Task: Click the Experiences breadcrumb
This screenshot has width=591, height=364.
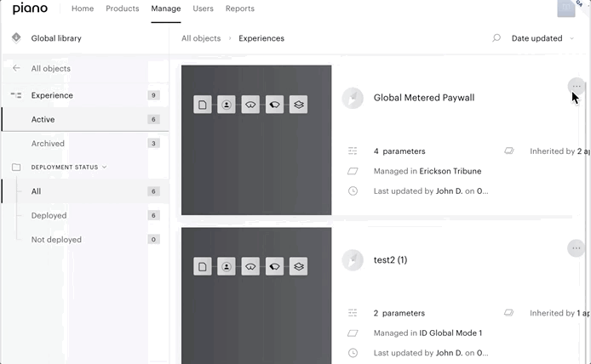Action: coord(261,38)
